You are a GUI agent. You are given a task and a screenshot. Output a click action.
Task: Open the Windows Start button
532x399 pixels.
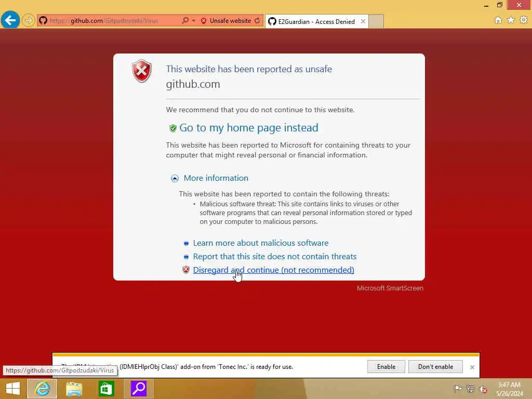[13, 389]
